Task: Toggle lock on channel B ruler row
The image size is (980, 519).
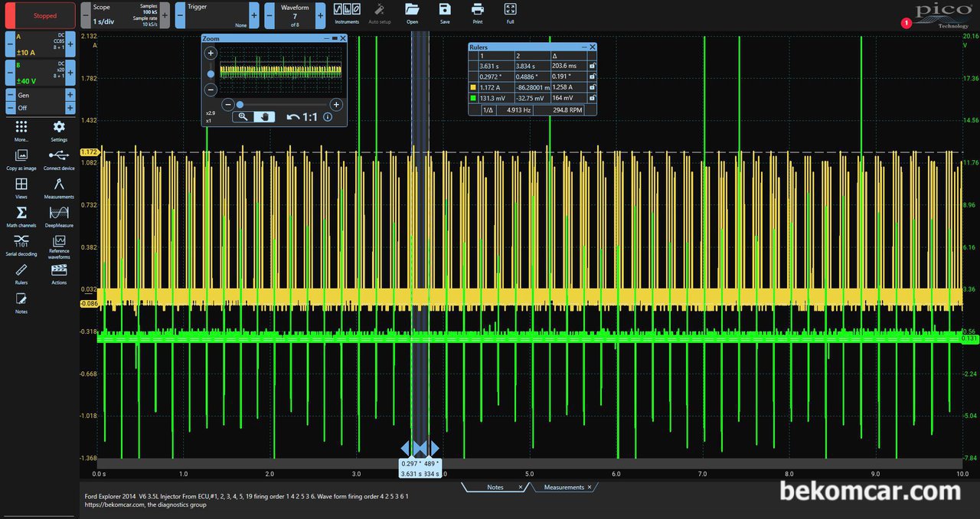Action: (591, 98)
